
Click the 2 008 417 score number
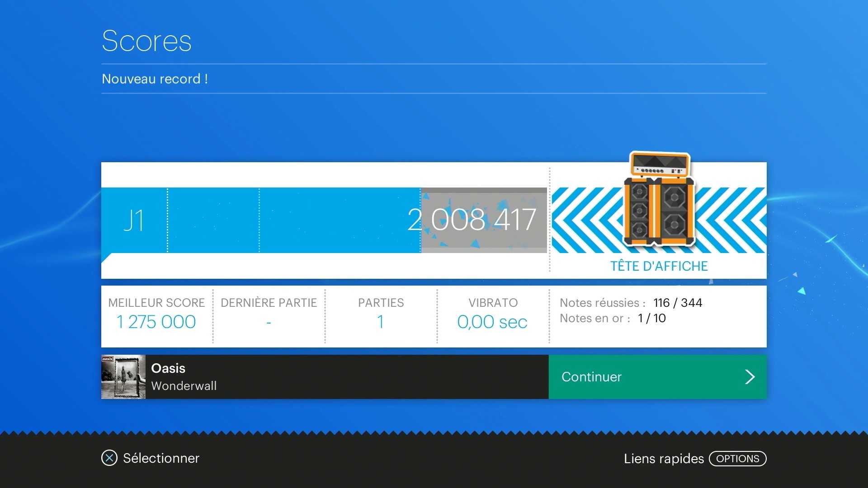coord(472,220)
